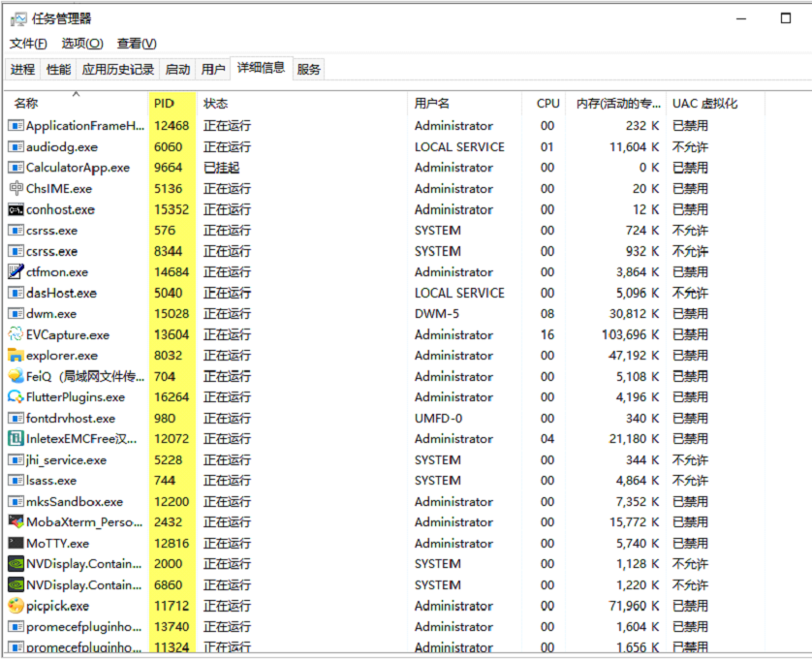Select the picpick.exe palette icon
The height and width of the screenshot is (661, 812).
pos(16,606)
